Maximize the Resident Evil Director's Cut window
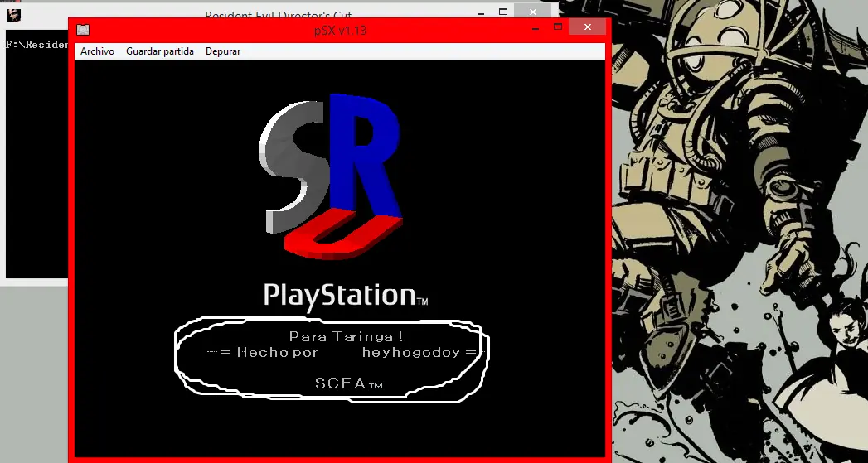 [x=502, y=12]
